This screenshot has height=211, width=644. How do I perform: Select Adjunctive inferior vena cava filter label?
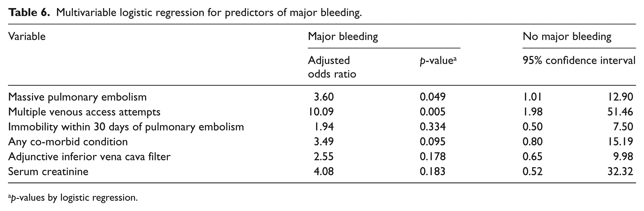click(89, 157)
